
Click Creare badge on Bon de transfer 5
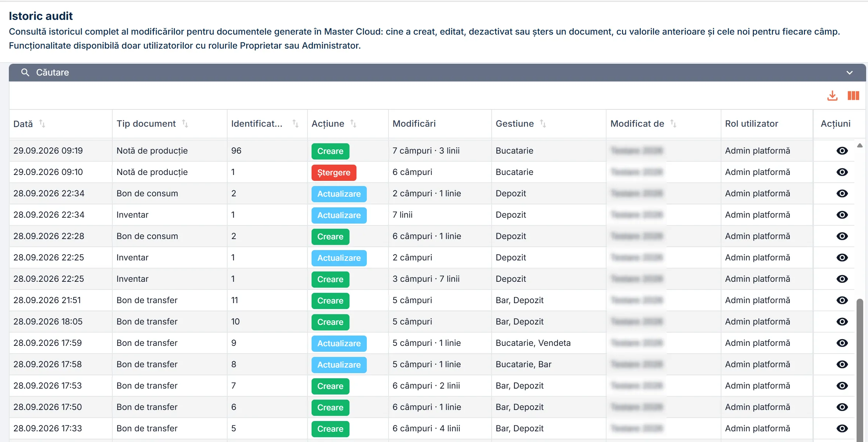[330, 429]
